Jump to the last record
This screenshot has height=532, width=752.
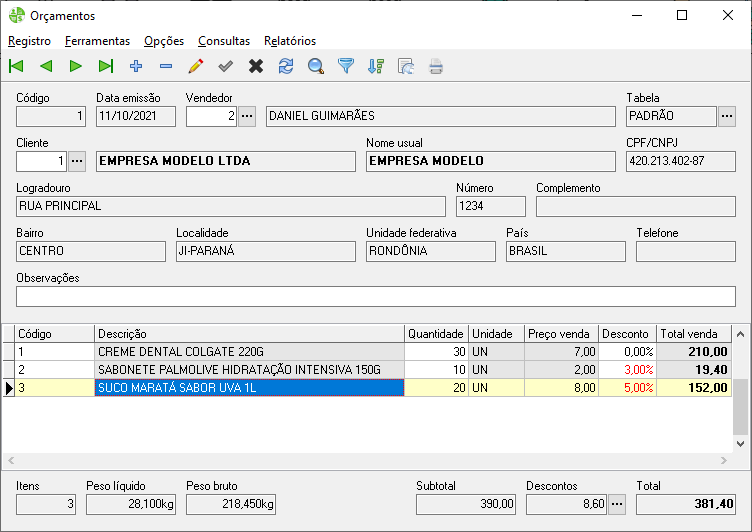106,67
